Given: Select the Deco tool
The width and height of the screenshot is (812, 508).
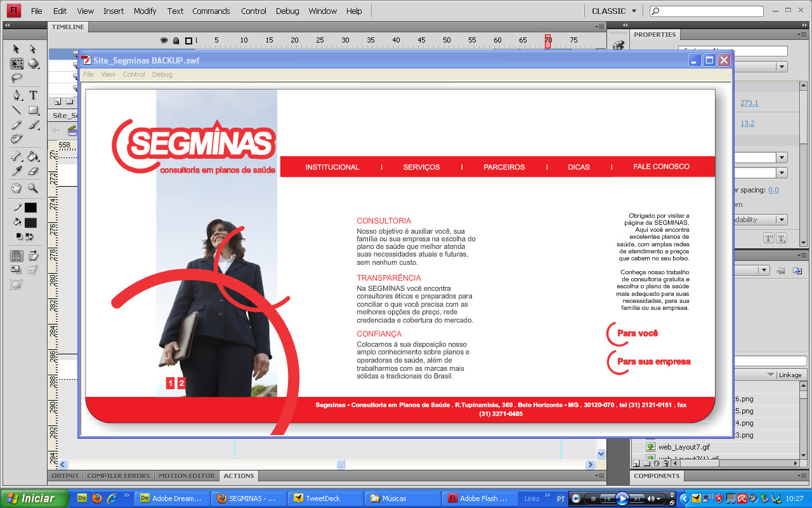Looking at the screenshot, I should click(x=16, y=139).
